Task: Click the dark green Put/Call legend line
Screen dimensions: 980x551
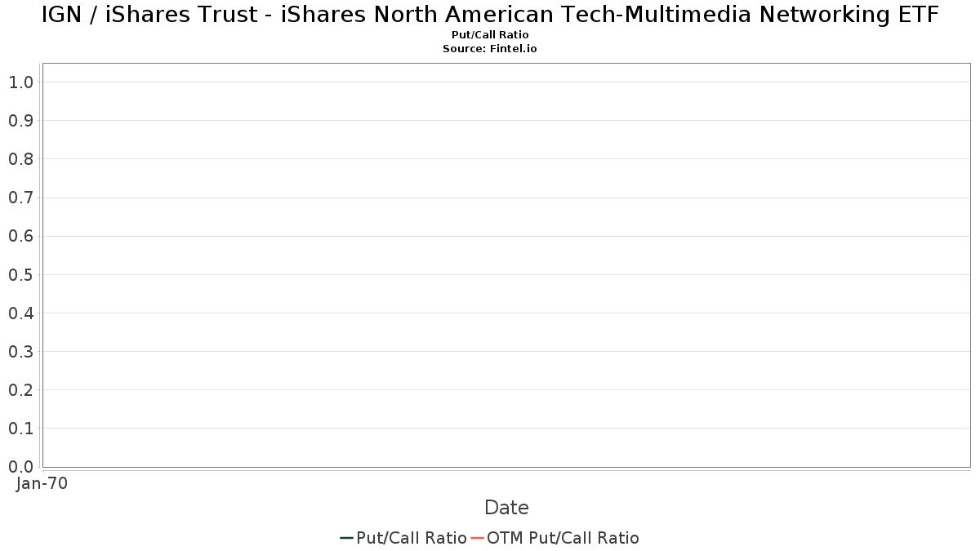Action: coord(346,538)
